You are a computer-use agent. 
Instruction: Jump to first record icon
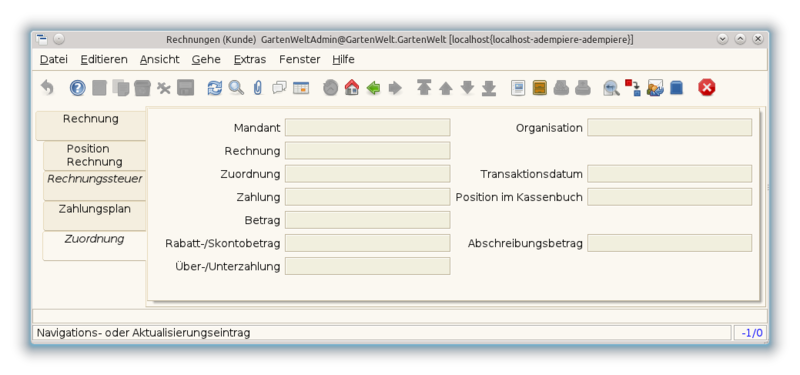click(x=424, y=88)
